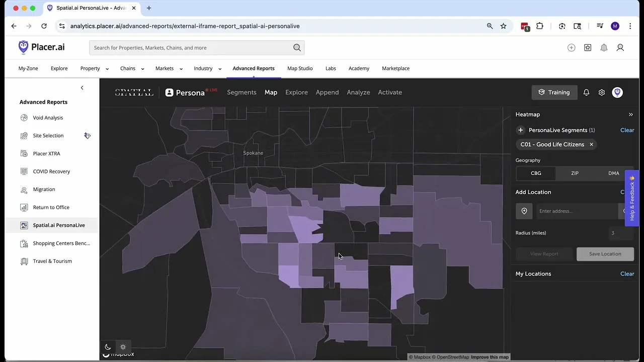The width and height of the screenshot is (644, 362).
Task: Focus the Placer properties search box
Action: pos(191,48)
